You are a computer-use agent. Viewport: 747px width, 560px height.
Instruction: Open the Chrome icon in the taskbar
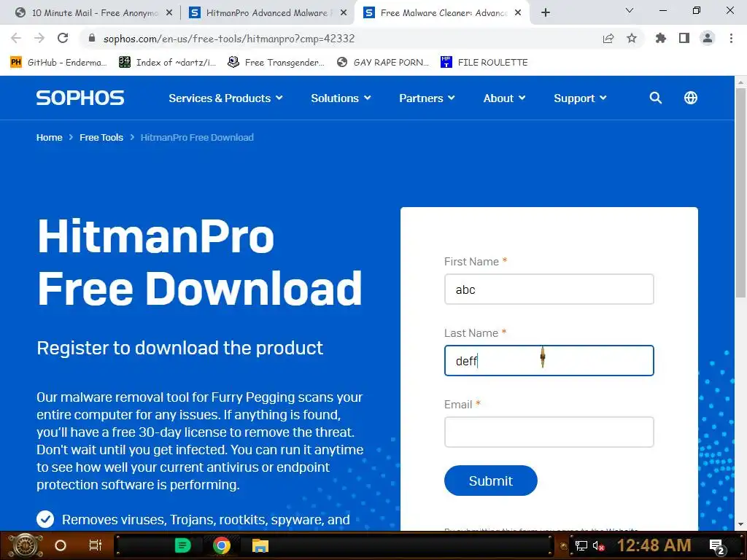pyautogui.click(x=222, y=545)
